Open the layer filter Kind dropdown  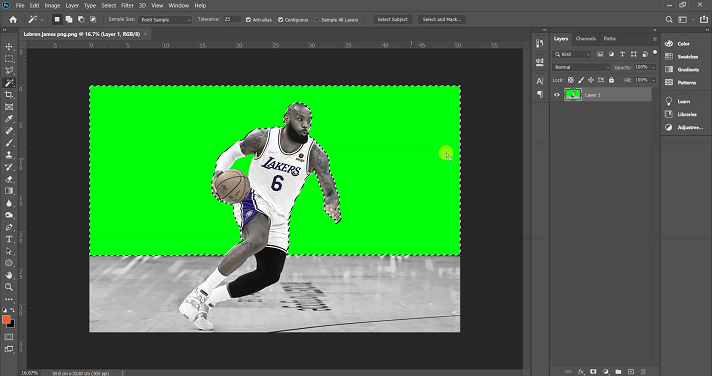(572, 54)
